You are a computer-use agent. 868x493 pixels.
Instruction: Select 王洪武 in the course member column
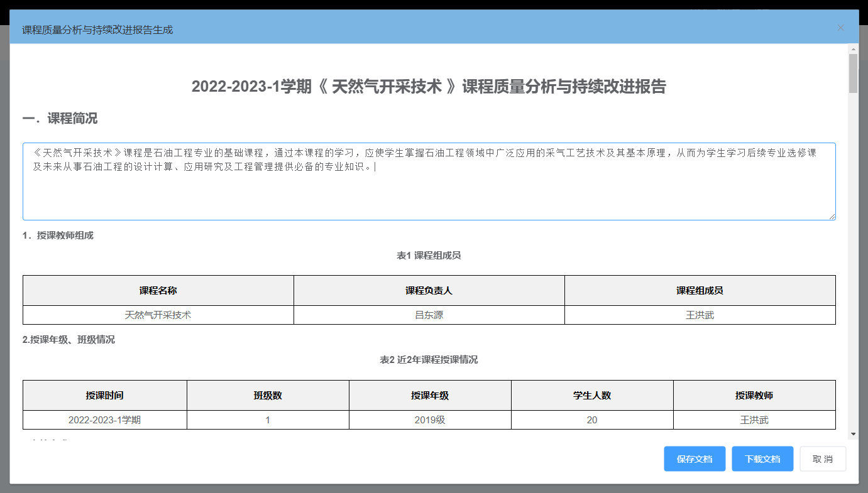pyautogui.click(x=700, y=315)
